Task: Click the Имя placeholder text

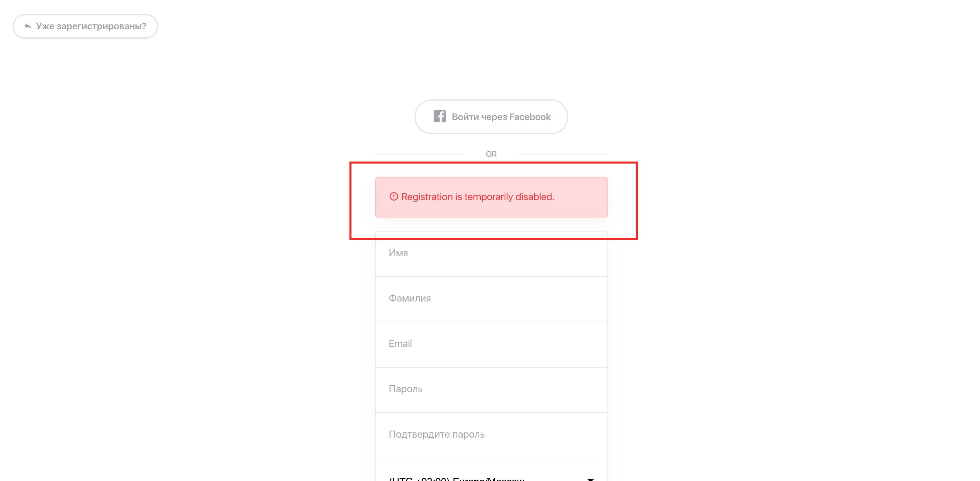Action: [398, 253]
